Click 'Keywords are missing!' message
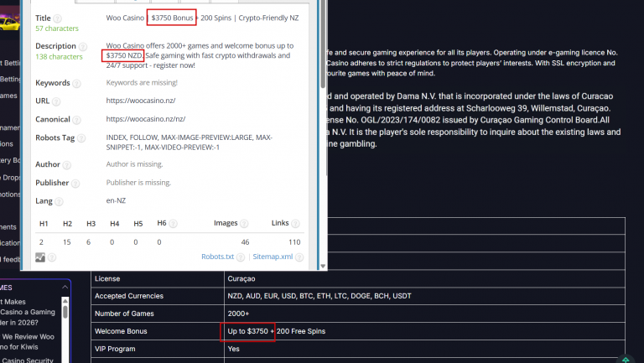The image size is (644, 363). tap(142, 82)
